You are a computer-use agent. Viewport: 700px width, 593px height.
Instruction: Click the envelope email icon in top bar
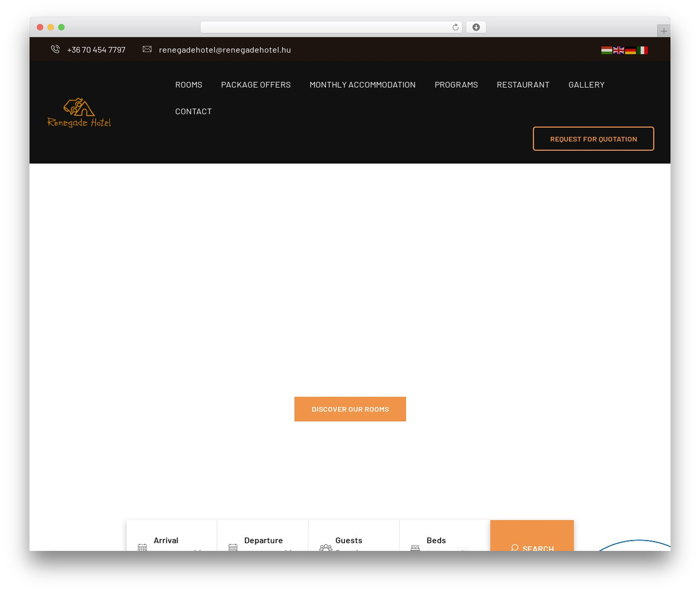point(147,49)
